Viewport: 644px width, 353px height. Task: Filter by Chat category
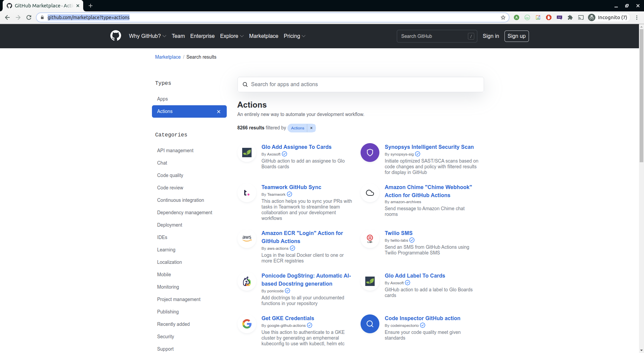point(162,163)
